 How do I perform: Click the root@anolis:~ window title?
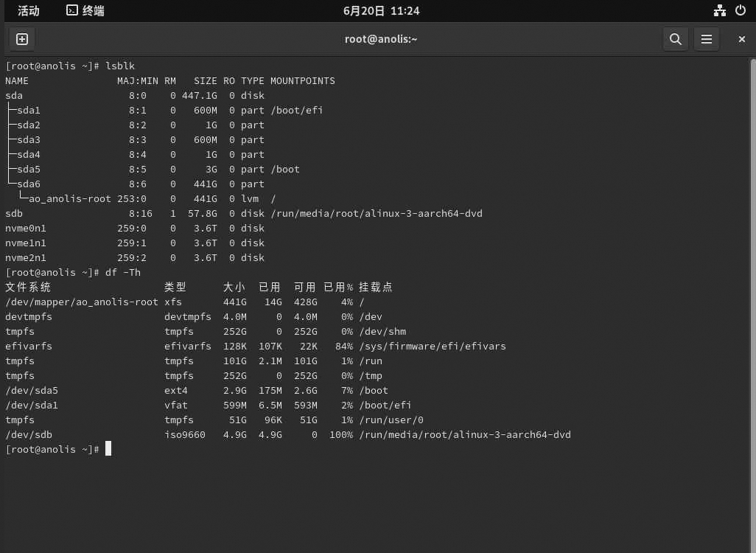coord(381,39)
